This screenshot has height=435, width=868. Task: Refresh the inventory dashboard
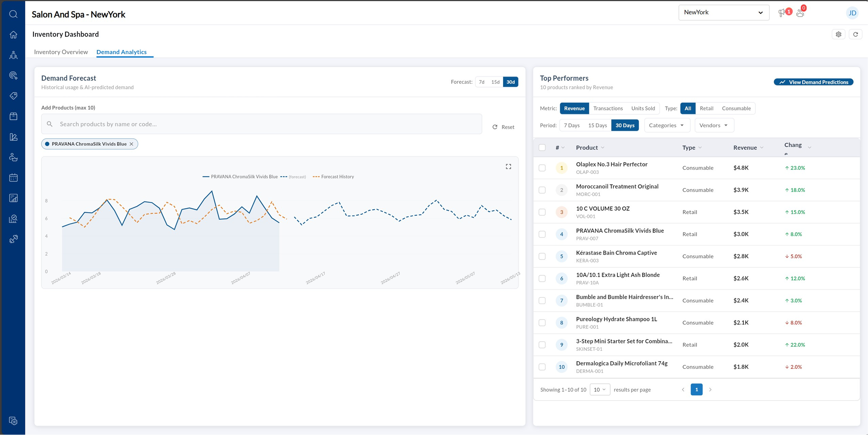[855, 34]
